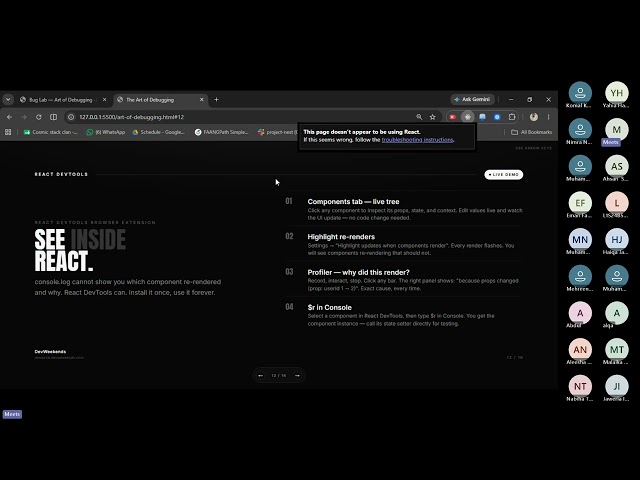Go to next slide arrow
640x480 pixels.
(298, 376)
